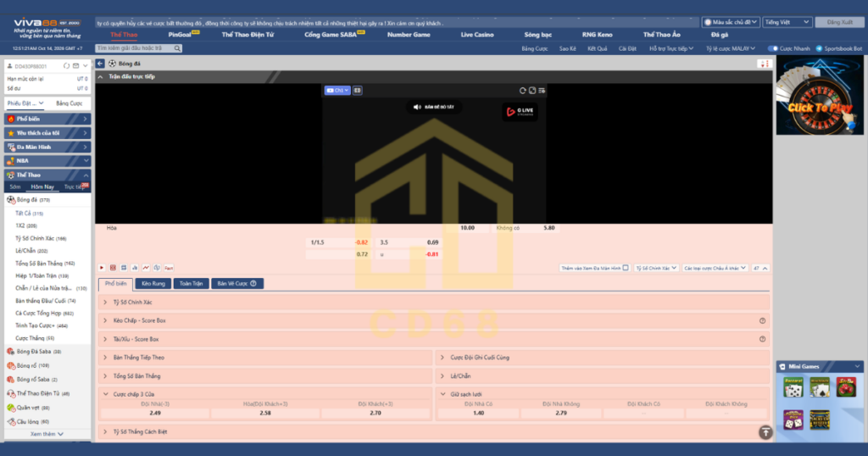
Task: Check the Thêm vào Xem Đa Màn Hình box
Action: pyautogui.click(x=626, y=268)
